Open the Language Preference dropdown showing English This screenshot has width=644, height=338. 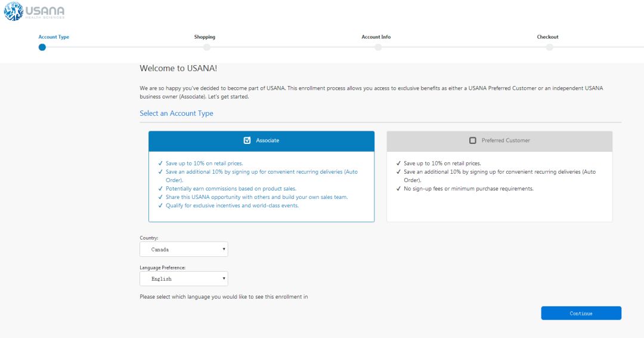point(184,279)
